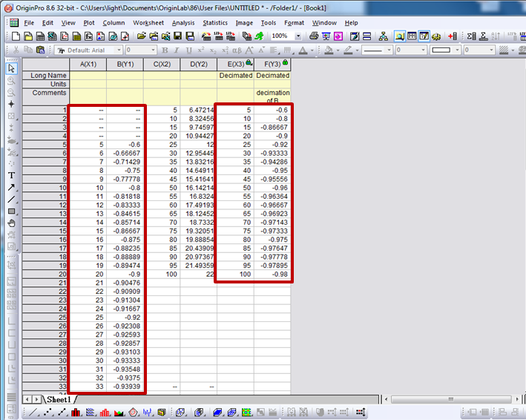Click cell D(Y2) row 5 with value 12
The image size is (526, 420).
[x=198, y=145]
